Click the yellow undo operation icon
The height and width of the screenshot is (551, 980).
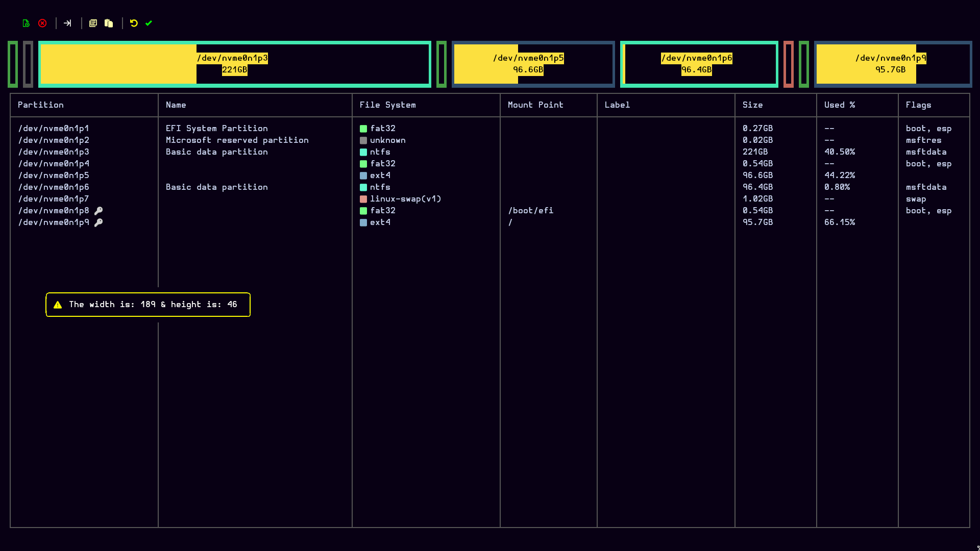pyautogui.click(x=134, y=23)
